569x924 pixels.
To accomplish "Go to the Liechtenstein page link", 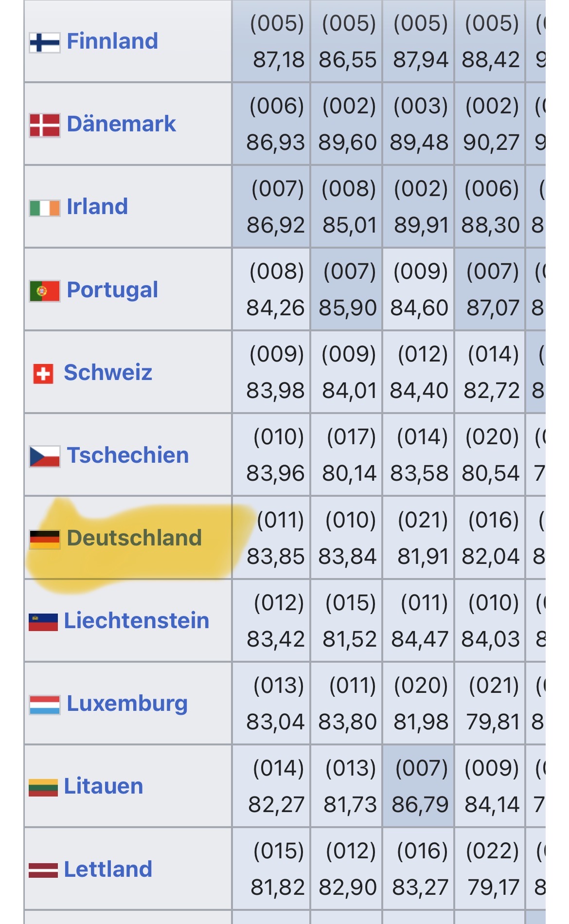I will coord(137,621).
